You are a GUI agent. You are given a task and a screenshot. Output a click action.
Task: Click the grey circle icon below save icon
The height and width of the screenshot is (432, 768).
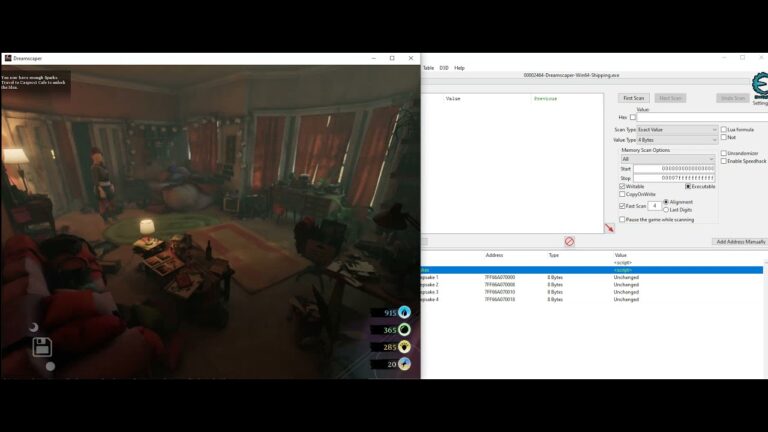pyautogui.click(x=50, y=366)
